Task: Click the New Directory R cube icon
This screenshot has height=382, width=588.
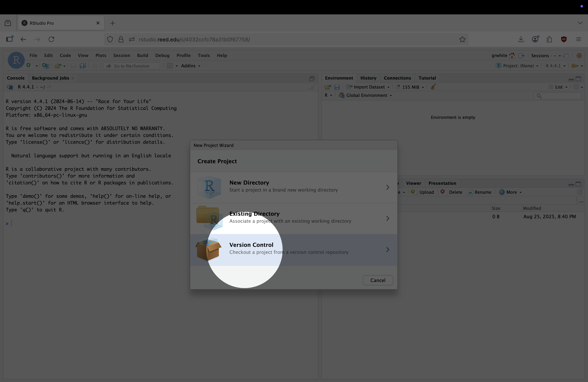Action: click(x=209, y=187)
